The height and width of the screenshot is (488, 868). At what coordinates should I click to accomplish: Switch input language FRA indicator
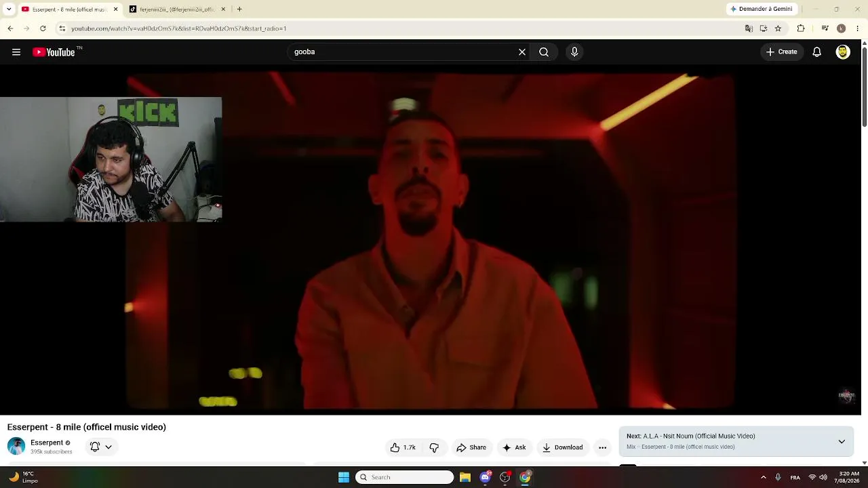coord(795,477)
